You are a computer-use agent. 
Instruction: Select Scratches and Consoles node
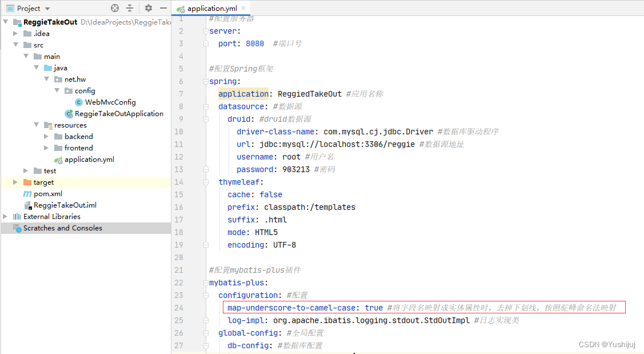pyautogui.click(x=62, y=228)
